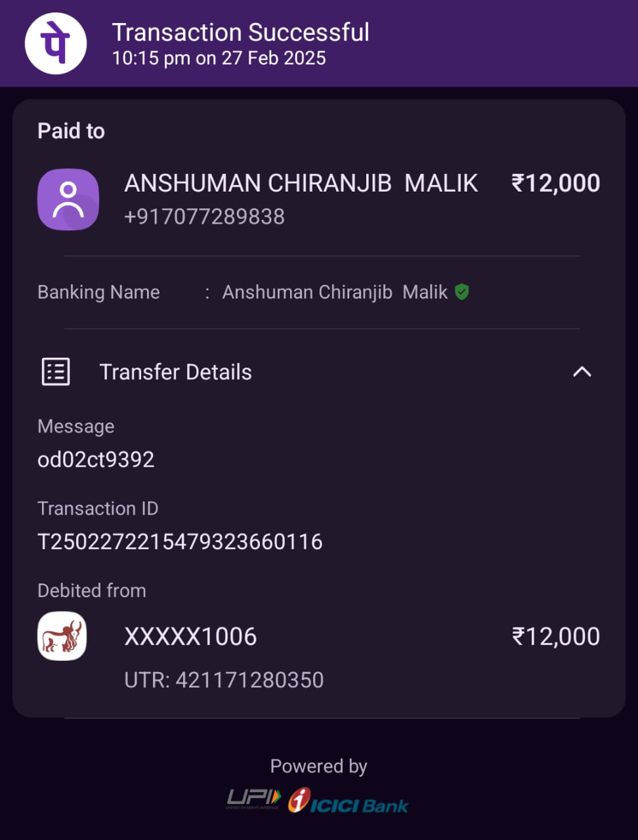Tap the ₹12,000 amount beside recipient name

555,183
